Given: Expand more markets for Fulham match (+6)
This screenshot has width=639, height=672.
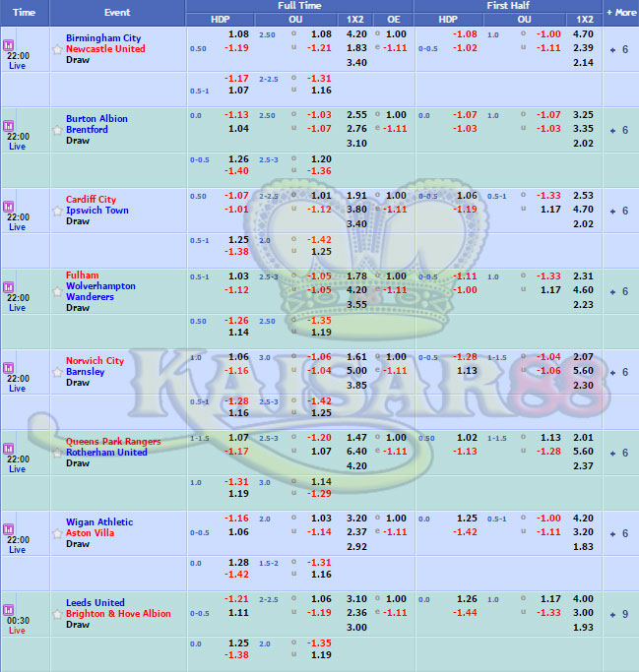Looking at the screenshot, I should [619, 291].
